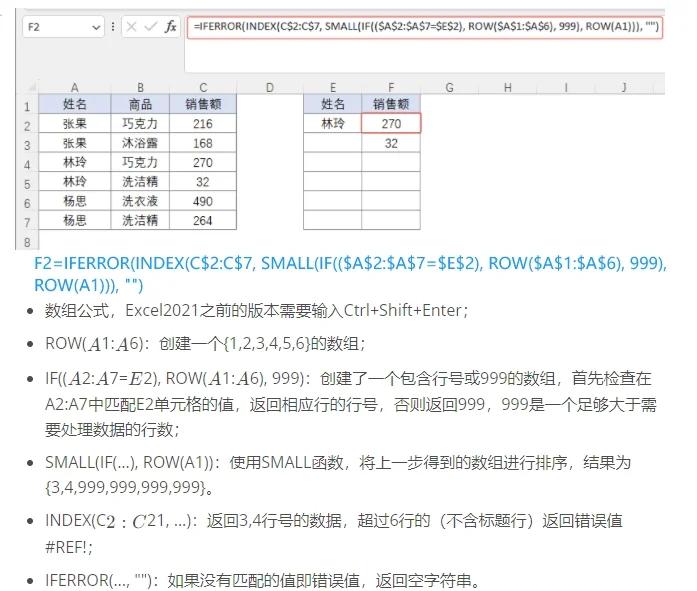Viewport: 697px width, 591px height.
Task: Click empty cell E3 under 林玲
Action: pyautogui.click(x=332, y=143)
